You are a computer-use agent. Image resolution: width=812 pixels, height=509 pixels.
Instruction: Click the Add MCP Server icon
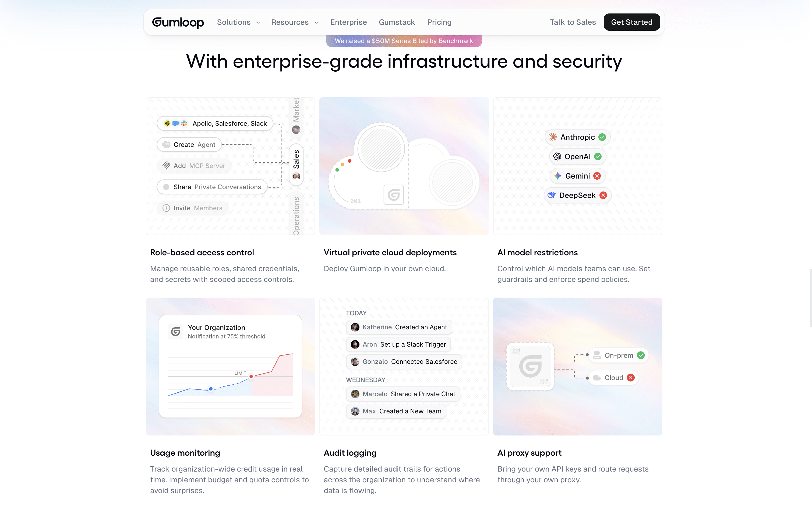click(166, 166)
